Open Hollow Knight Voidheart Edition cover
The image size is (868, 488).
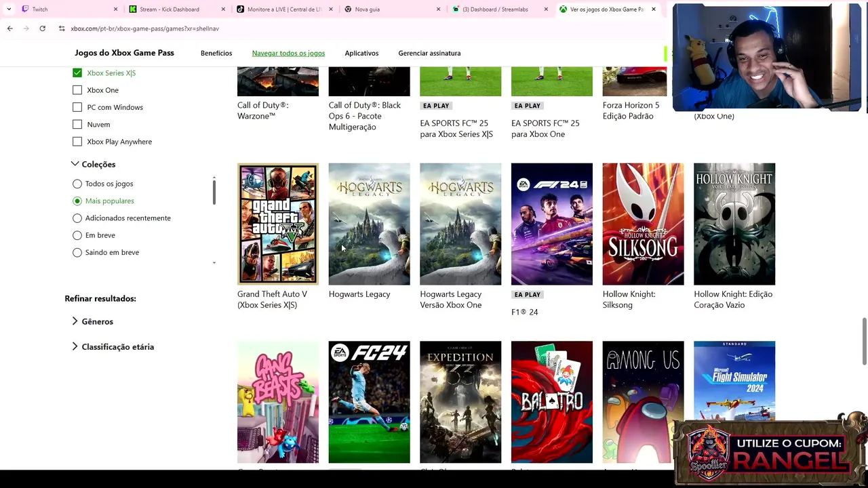pyautogui.click(x=734, y=224)
